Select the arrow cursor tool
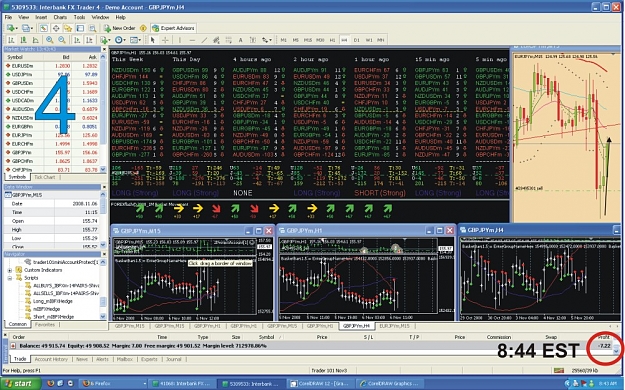This screenshot has height=390, width=625. 152,40
